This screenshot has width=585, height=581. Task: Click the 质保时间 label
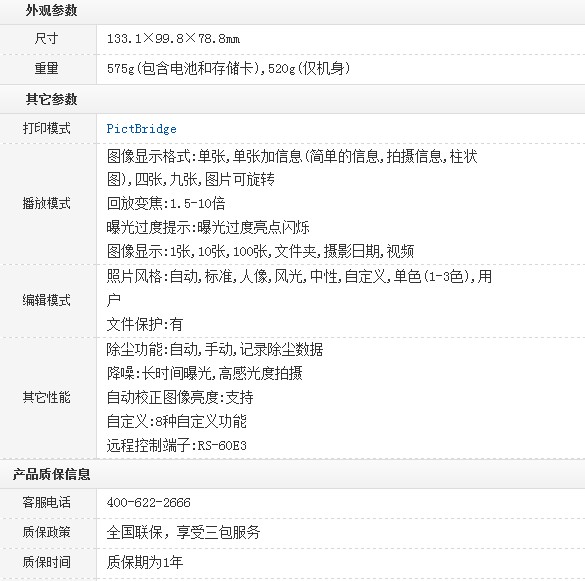[x=46, y=562]
